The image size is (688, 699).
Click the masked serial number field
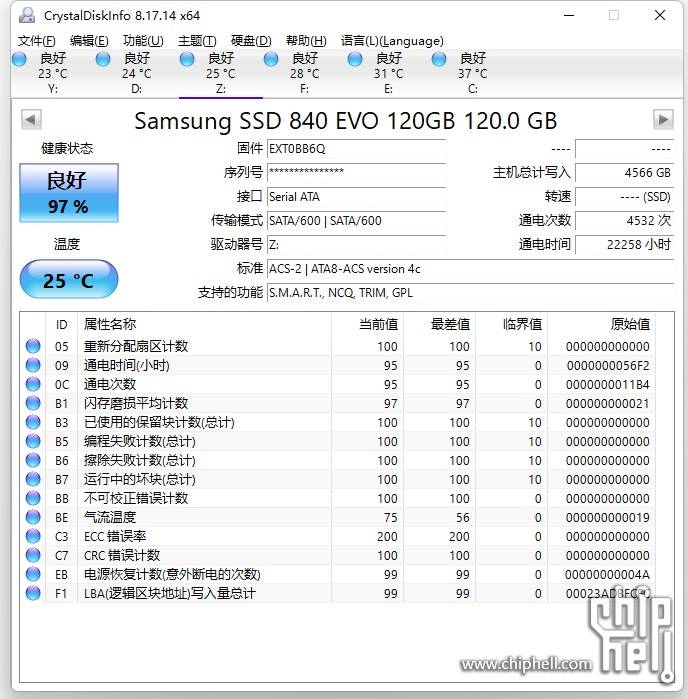point(356,173)
